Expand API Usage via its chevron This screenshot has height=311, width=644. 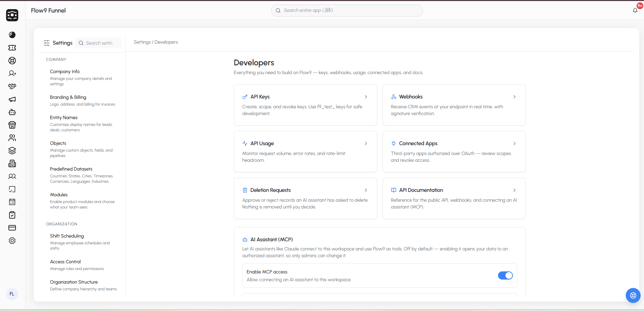366,143
